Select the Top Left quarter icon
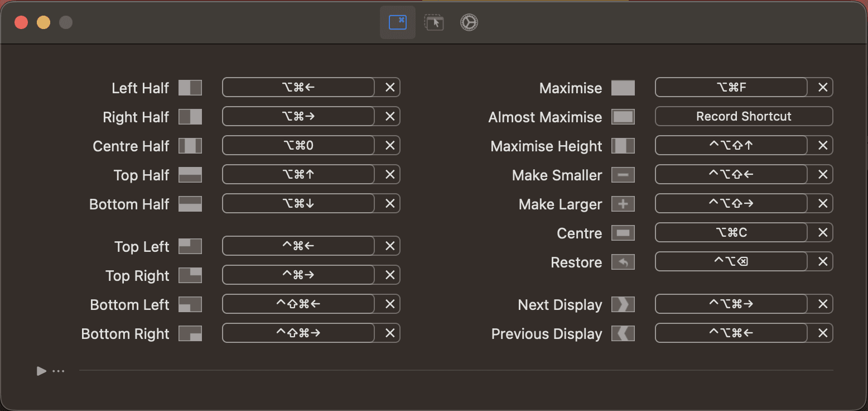Viewport: 868px width, 411px height. (190, 246)
